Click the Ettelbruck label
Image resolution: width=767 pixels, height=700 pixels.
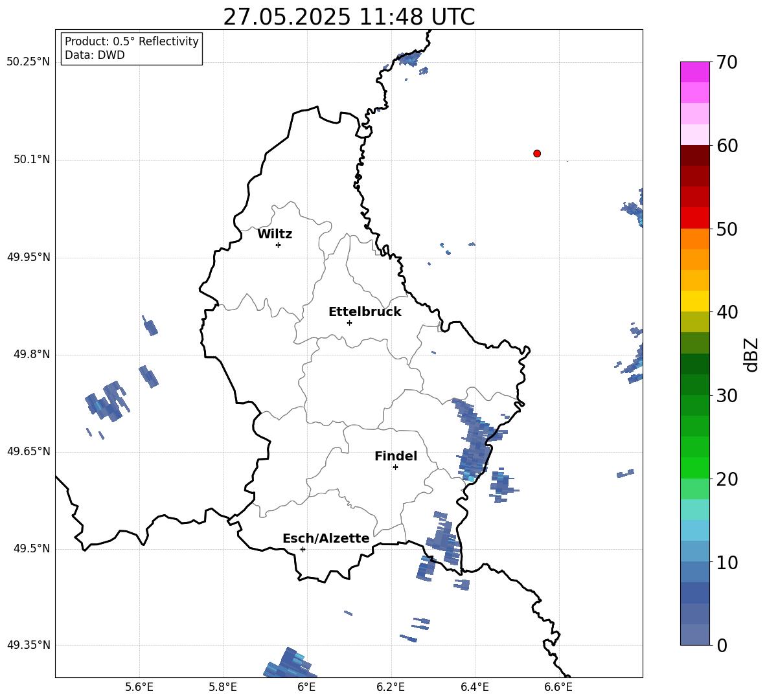[365, 312]
